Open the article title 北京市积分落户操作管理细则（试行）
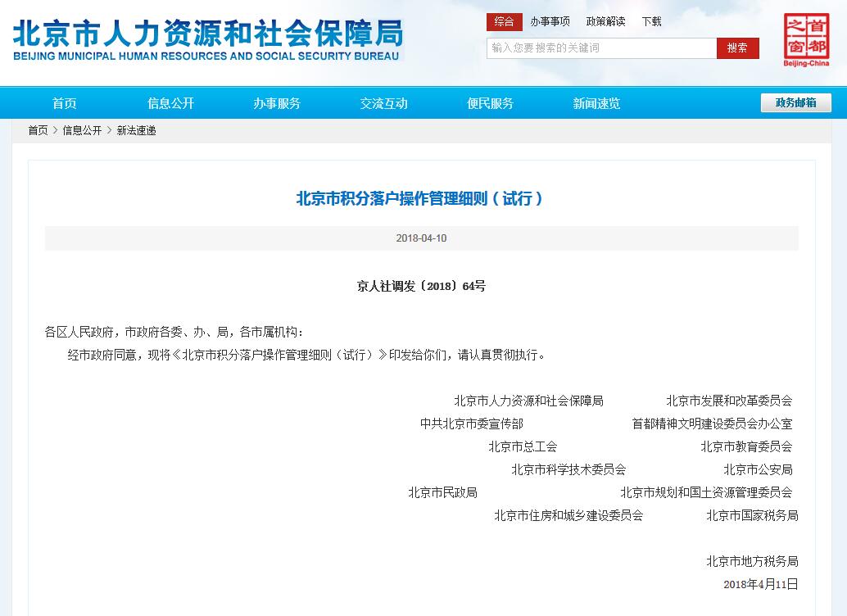847x616 pixels. point(423,197)
